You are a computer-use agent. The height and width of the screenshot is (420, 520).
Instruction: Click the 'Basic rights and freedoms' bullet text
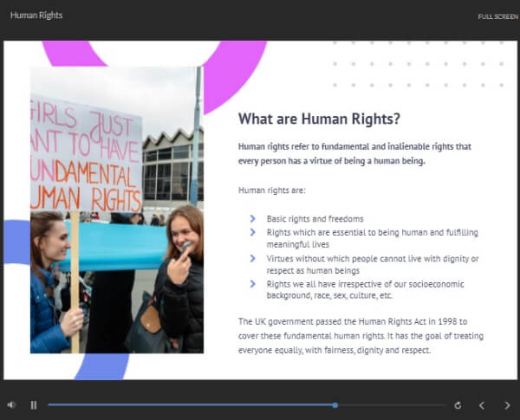(315, 219)
